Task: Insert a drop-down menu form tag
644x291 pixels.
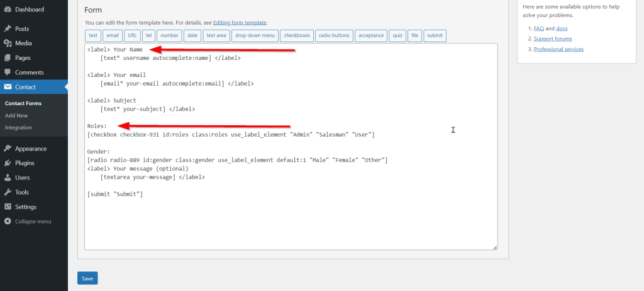Action: pos(254,35)
